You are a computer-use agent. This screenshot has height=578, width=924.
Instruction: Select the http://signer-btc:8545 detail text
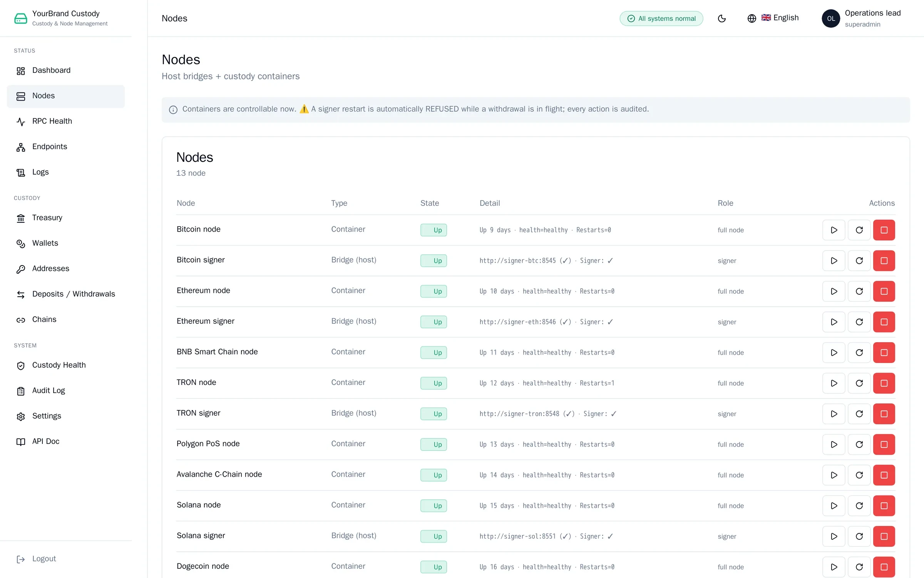pyautogui.click(x=517, y=261)
